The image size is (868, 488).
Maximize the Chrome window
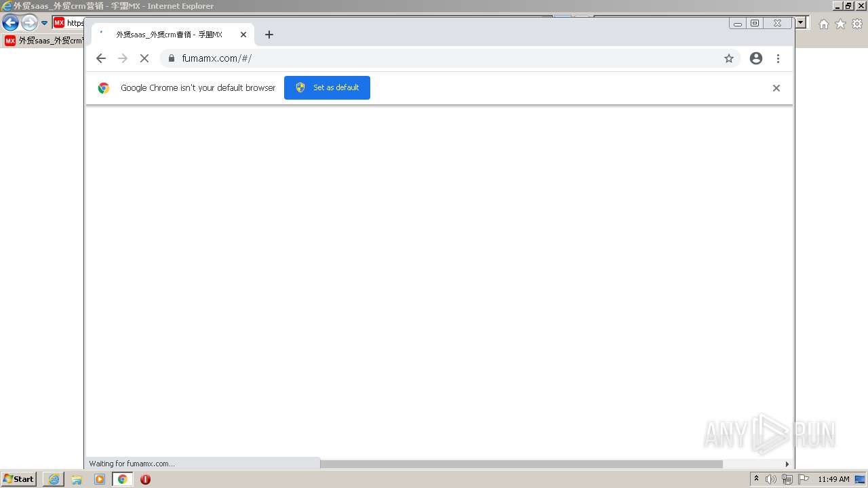pos(755,23)
